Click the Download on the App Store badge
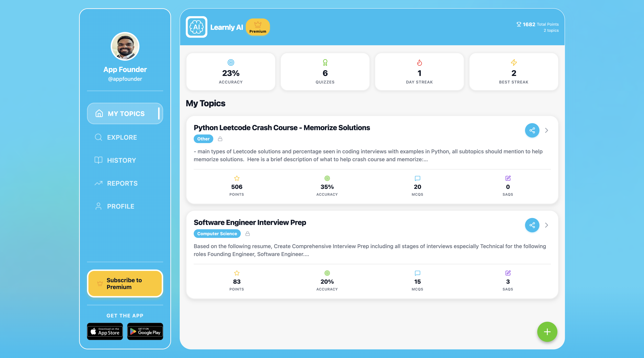This screenshot has height=358, width=644. 105,331
